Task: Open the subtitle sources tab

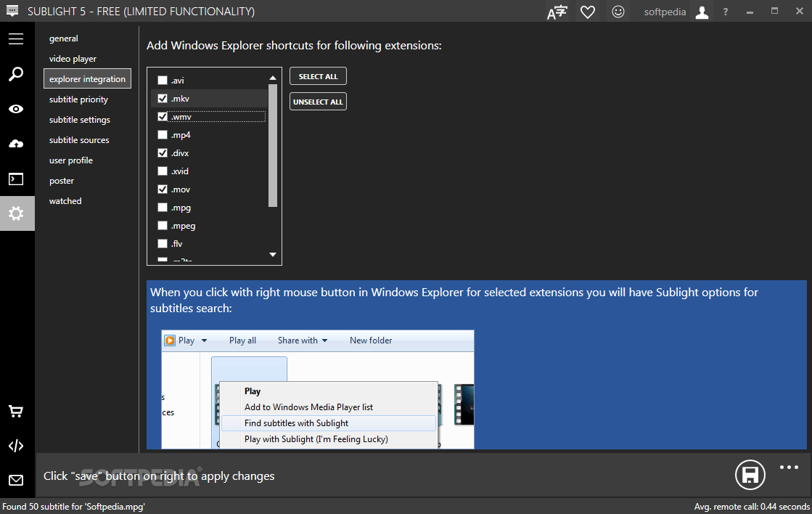Action: [79, 140]
